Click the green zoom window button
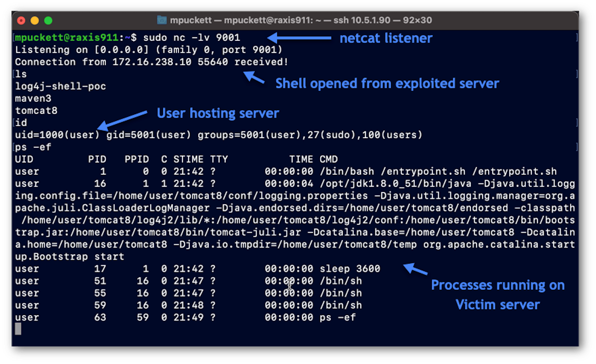Screen dimensions: 596x364 pyautogui.click(x=48, y=20)
